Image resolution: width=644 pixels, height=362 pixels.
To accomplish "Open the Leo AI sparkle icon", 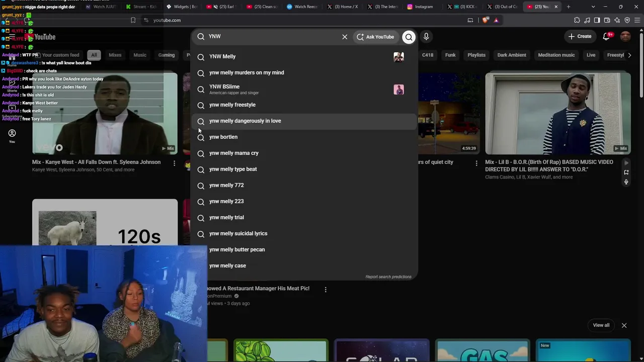I will coord(617,20).
